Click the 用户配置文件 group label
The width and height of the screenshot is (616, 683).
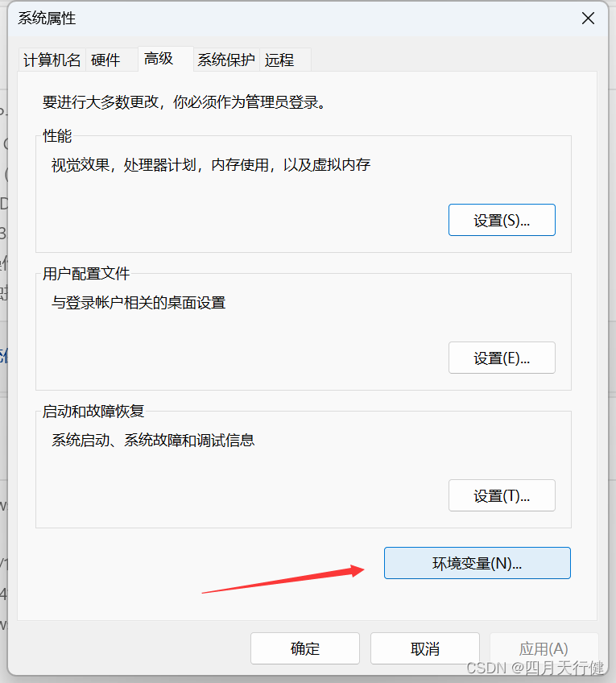(86, 274)
